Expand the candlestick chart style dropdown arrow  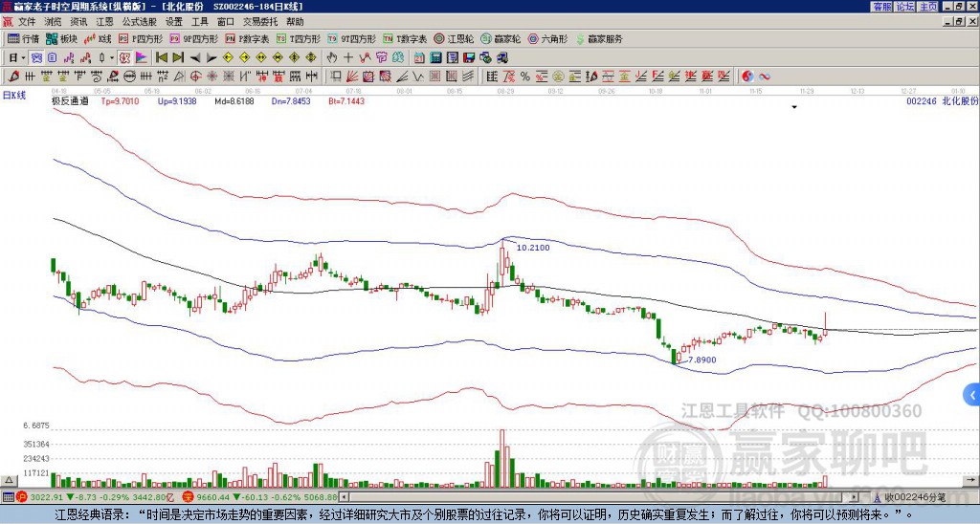[x=112, y=58]
